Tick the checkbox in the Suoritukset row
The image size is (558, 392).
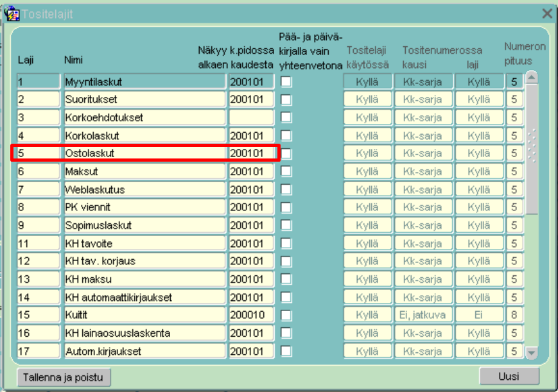click(x=286, y=99)
